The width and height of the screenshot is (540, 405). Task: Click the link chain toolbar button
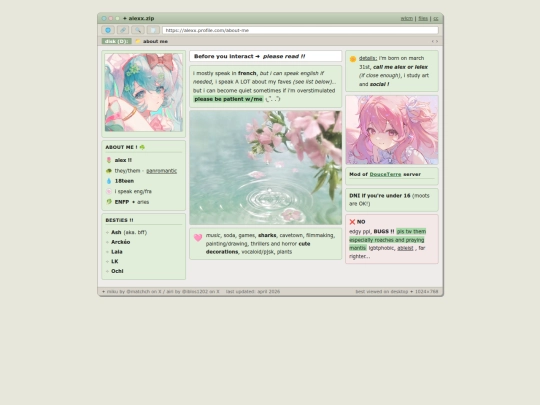click(x=123, y=30)
